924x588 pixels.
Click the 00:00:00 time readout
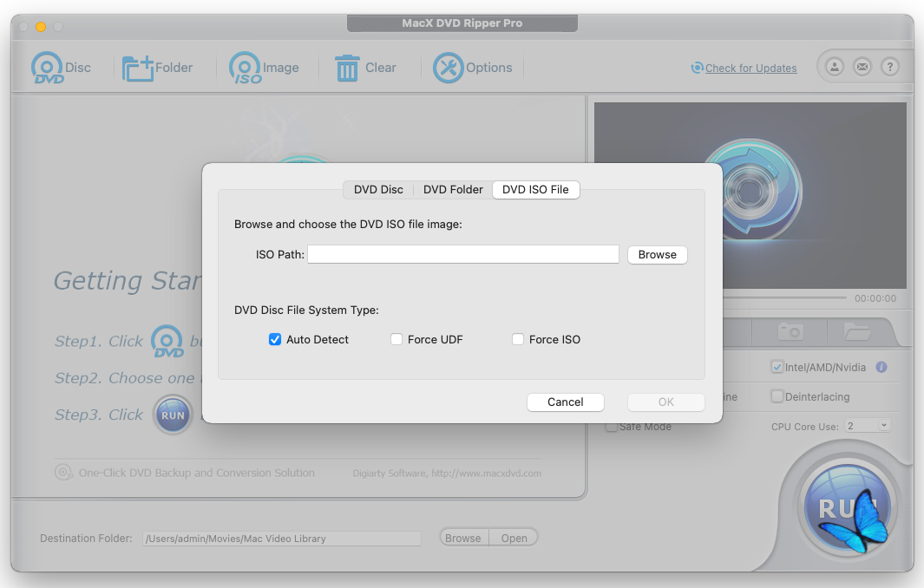(875, 298)
